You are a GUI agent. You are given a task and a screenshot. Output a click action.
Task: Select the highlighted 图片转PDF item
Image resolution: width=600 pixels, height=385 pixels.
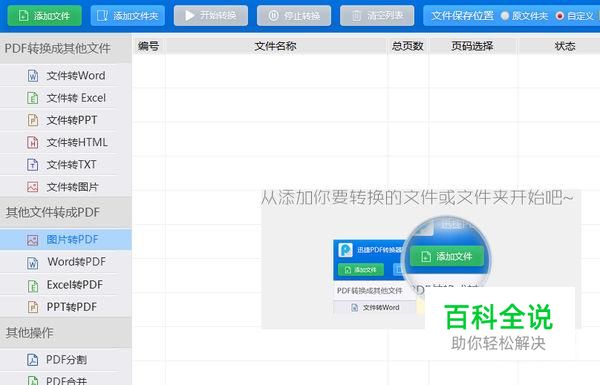[66, 240]
